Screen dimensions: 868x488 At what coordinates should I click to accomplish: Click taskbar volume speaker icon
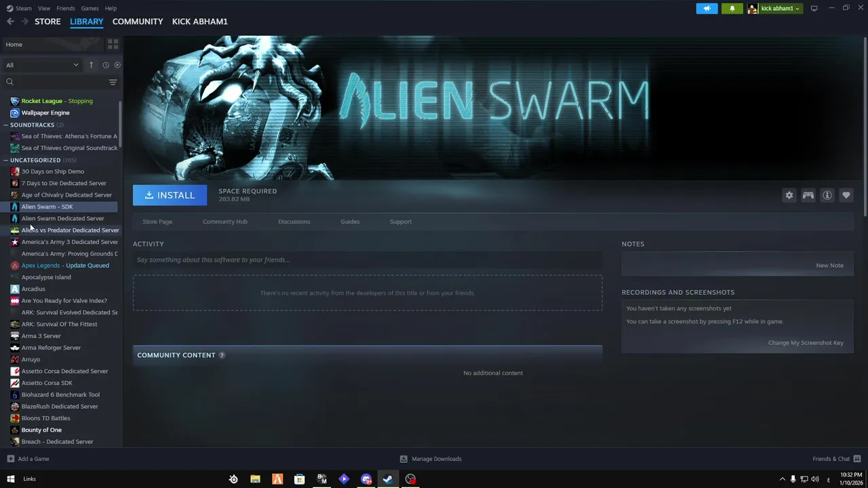point(815,479)
